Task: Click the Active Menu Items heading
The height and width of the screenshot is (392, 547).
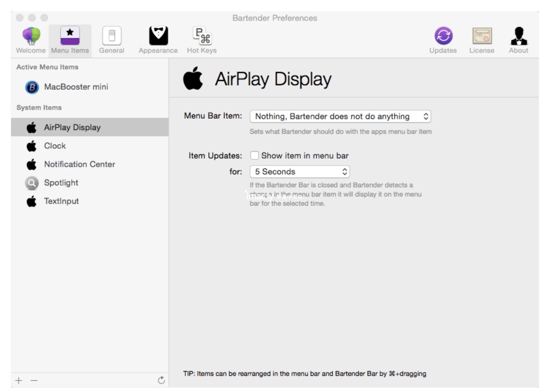Action: (47, 67)
